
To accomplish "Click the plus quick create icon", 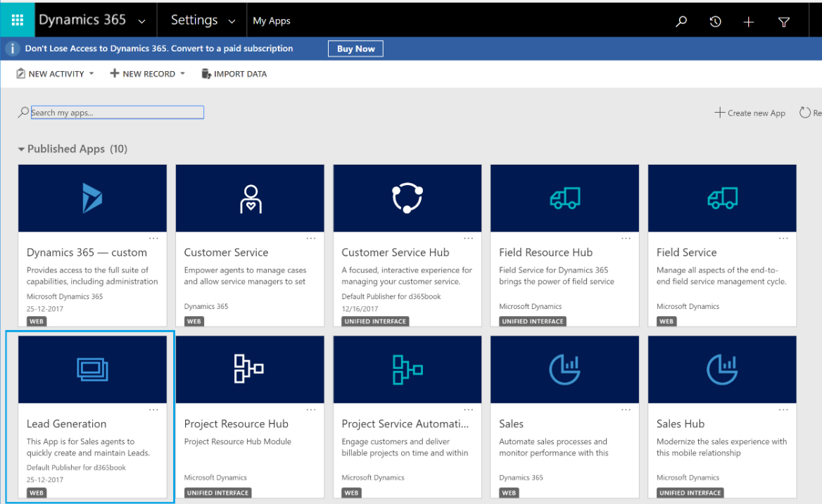I will pyautogui.click(x=749, y=22).
